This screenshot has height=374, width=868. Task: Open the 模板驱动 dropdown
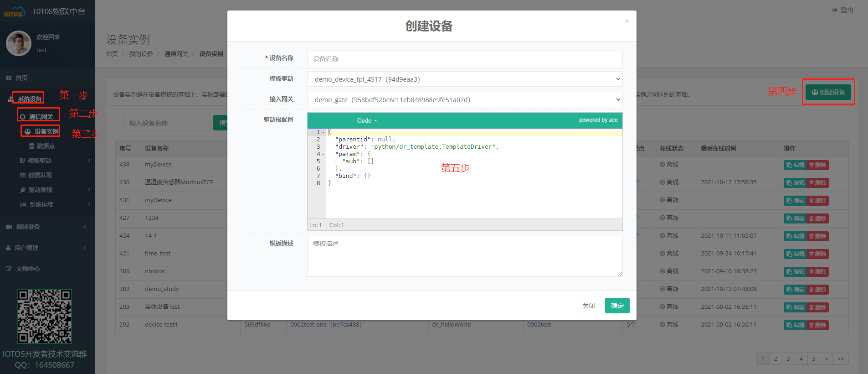465,79
